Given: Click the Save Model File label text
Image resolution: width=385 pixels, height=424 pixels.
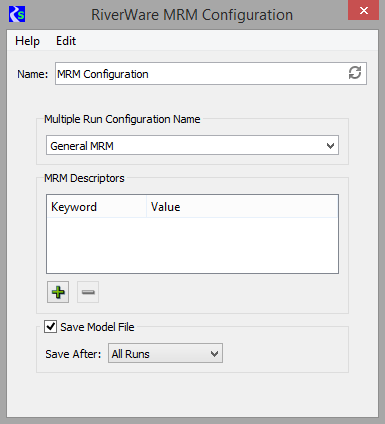Looking at the screenshot, I should (97, 327).
